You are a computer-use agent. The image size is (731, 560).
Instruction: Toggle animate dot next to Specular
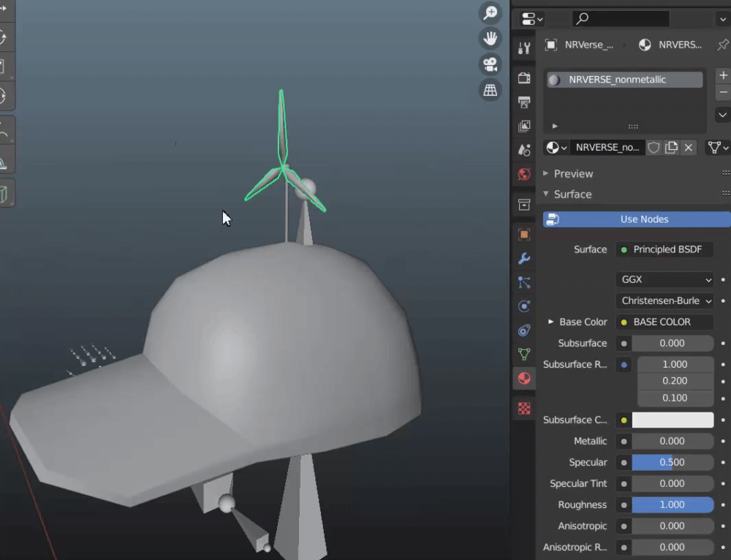point(723,463)
